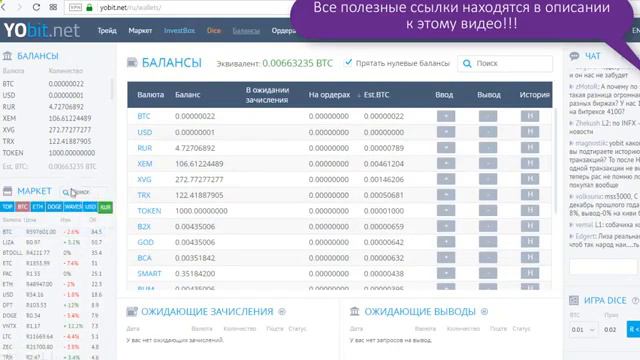This screenshot has width=640, height=360.
Task: Toggle the 'Прятать нулевые балансы' checkbox
Action: (x=348, y=62)
